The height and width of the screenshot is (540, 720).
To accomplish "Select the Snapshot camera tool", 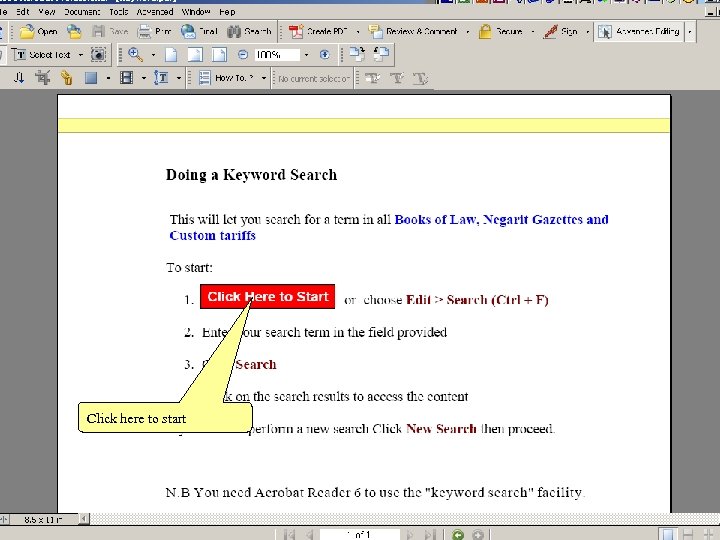I will coord(98,55).
